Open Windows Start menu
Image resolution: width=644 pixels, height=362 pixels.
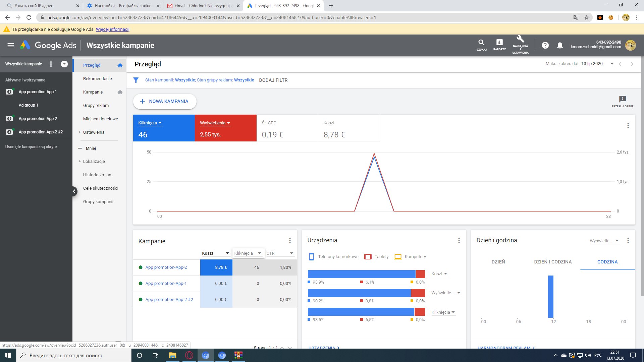pyautogui.click(x=8, y=355)
